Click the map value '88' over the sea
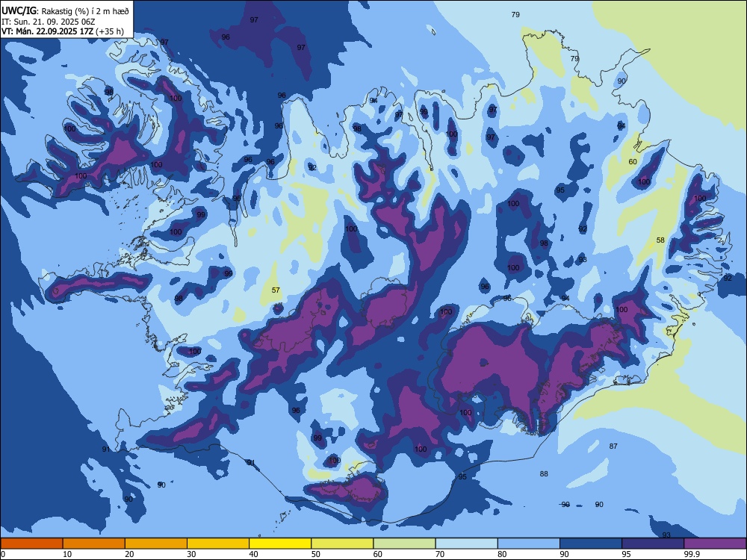This screenshot has width=747, height=560. [x=544, y=474]
